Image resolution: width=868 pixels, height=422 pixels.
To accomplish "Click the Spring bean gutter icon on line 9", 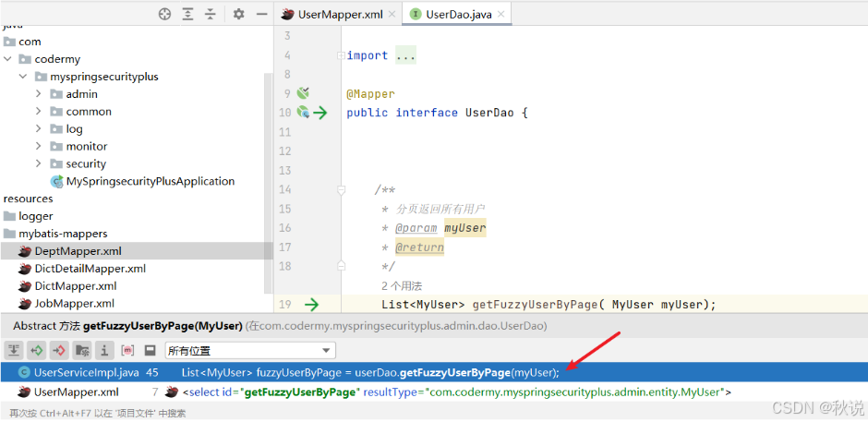I will 303,93.
